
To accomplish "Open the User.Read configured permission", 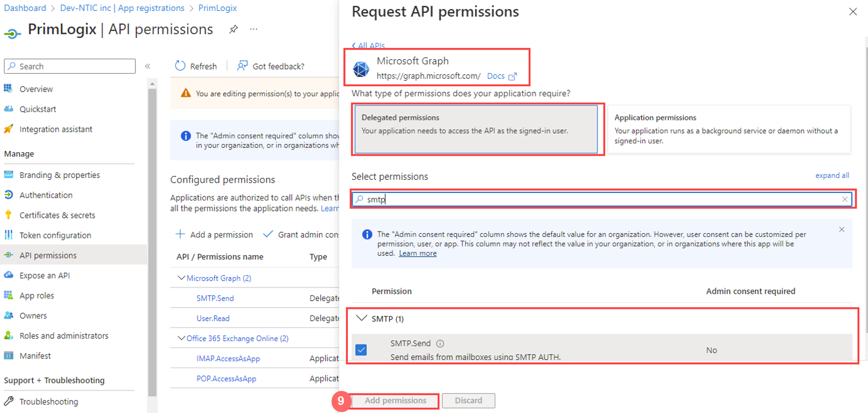I will (213, 318).
